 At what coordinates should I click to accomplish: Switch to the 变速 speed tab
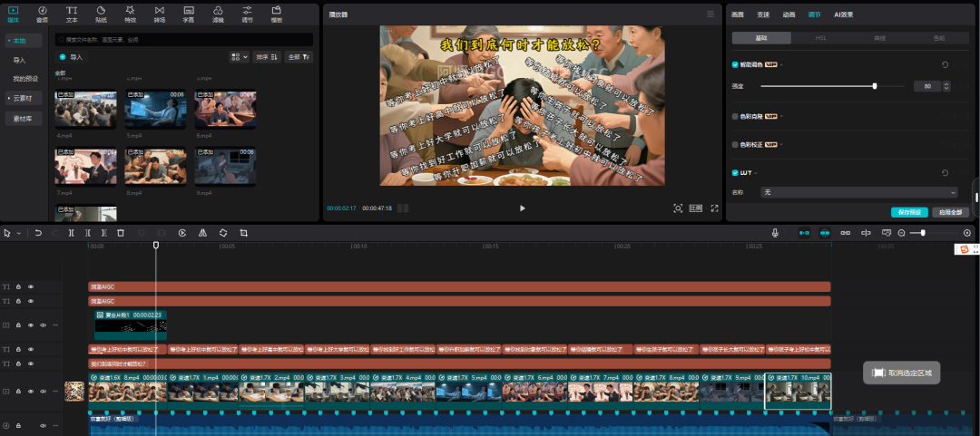(763, 15)
